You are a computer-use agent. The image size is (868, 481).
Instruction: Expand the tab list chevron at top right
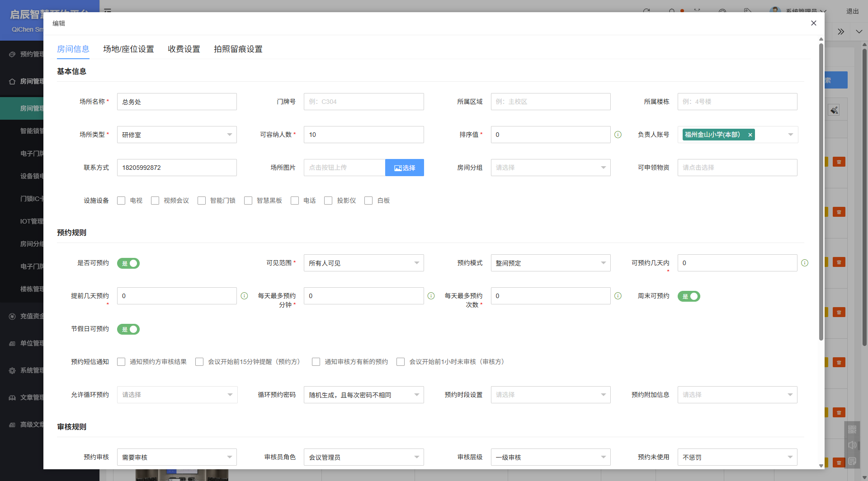click(x=859, y=32)
